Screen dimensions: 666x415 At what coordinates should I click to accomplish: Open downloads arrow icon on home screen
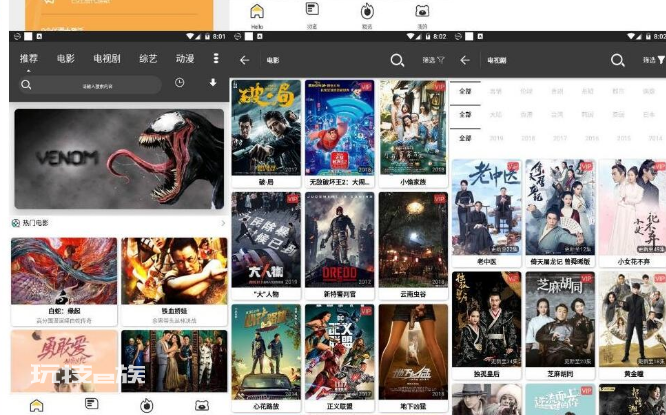tap(213, 82)
